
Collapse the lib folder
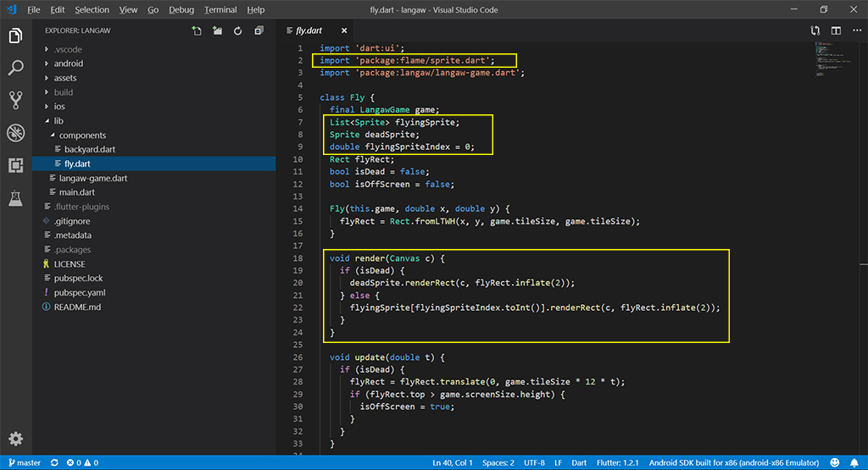pos(58,121)
